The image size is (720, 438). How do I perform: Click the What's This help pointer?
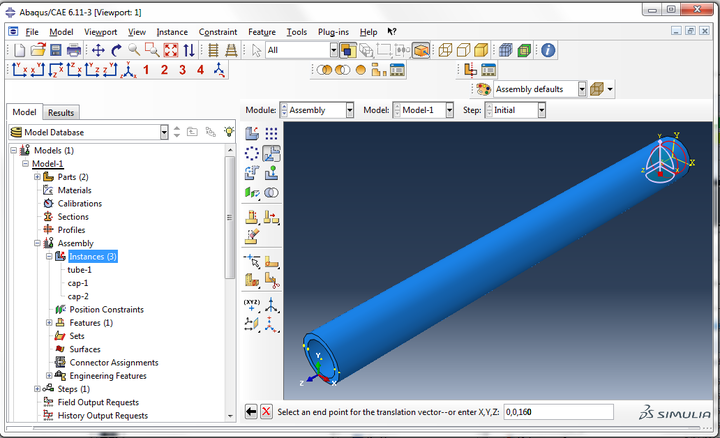pos(392,32)
